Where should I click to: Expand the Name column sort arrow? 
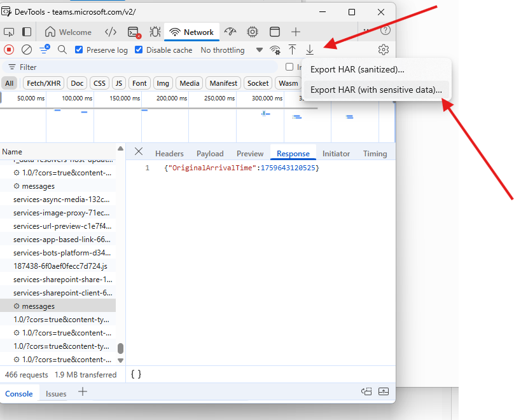click(x=120, y=148)
